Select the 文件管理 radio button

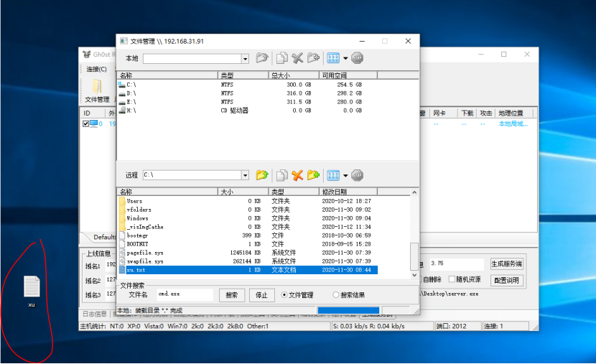point(284,295)
